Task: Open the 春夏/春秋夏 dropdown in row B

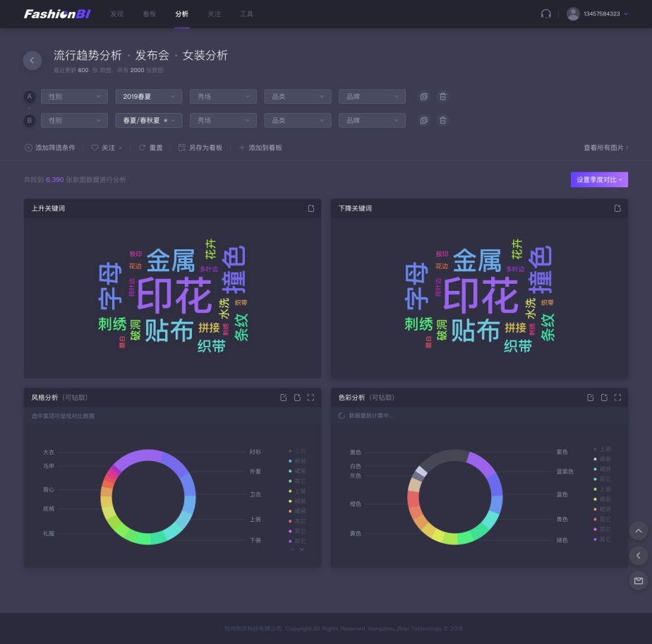Action: [x=149, y=120]
